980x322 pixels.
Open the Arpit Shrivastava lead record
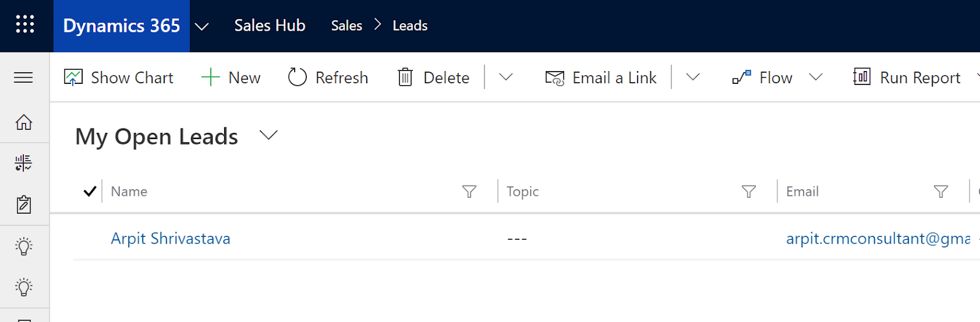[x=170, y=239]
